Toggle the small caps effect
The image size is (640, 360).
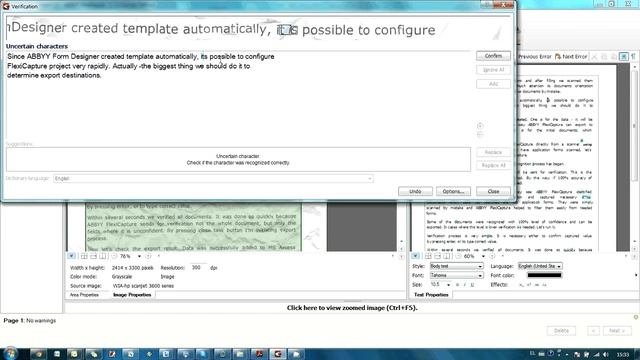tap(544, 285)
